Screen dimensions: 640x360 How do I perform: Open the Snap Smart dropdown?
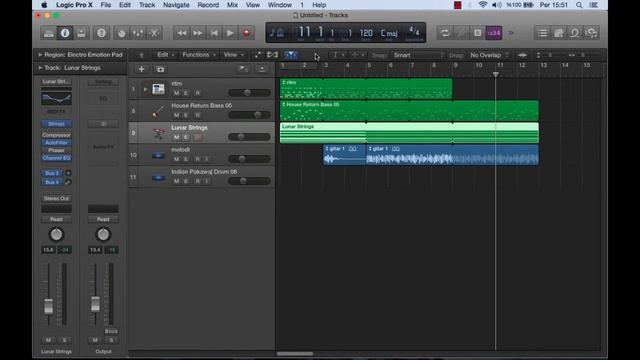pos(418,55)
